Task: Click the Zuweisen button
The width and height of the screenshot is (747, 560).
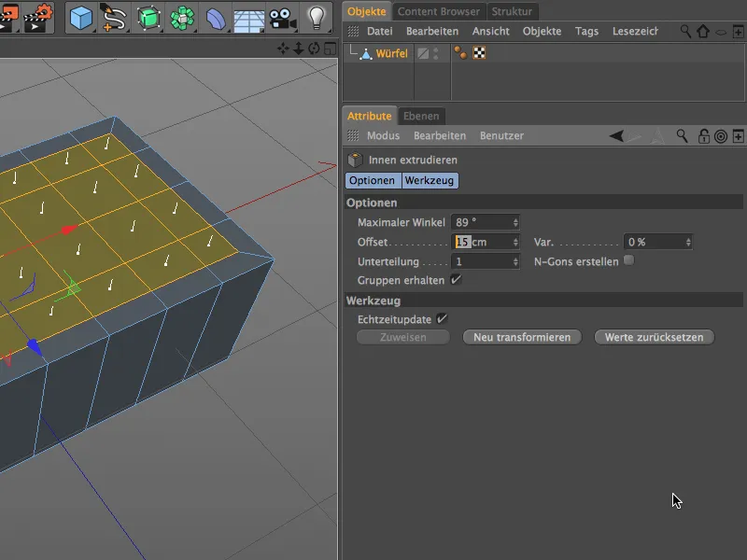Action: coord(403,337)
